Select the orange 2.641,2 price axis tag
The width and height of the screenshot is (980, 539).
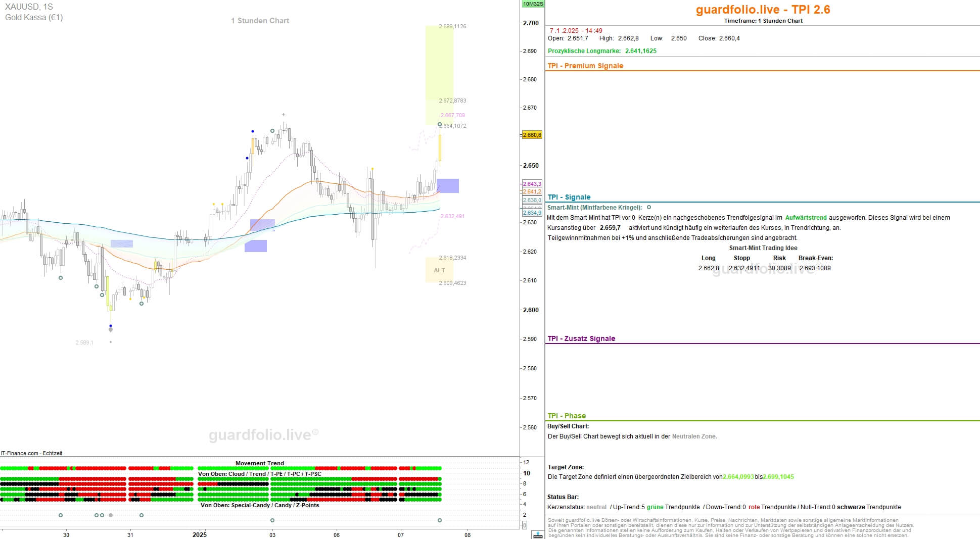click(x=532, y=191)
